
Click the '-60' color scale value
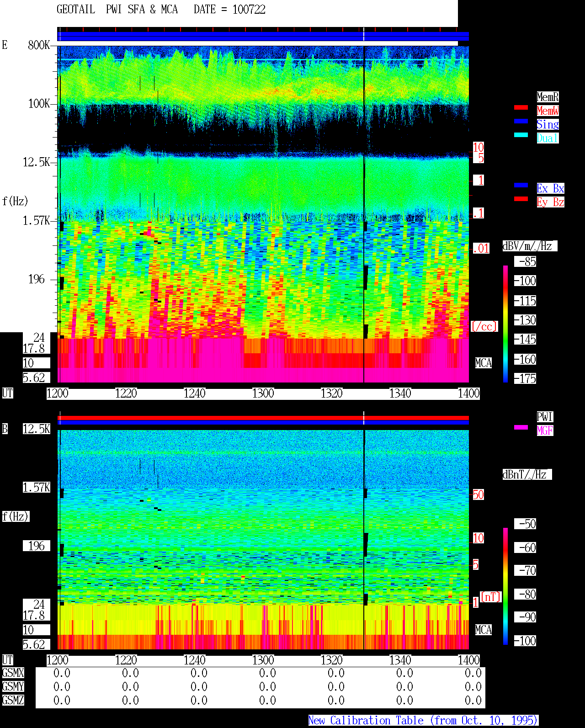click(x=525, y=547)
